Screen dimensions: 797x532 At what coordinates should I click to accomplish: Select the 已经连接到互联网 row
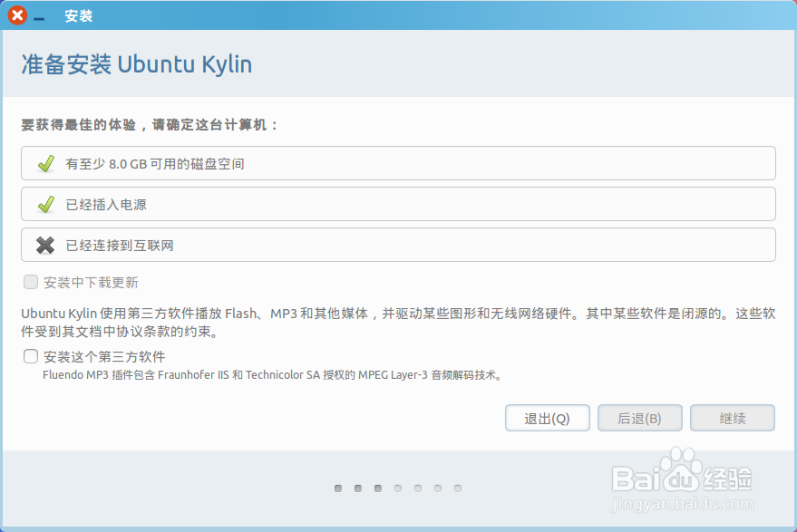click(x=399, y=245)
